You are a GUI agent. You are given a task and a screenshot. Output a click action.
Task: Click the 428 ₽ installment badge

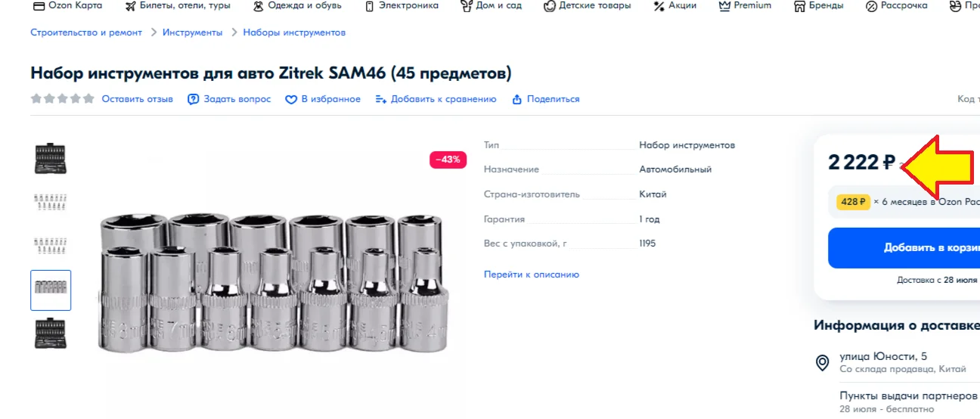click(x=853, y=202)
